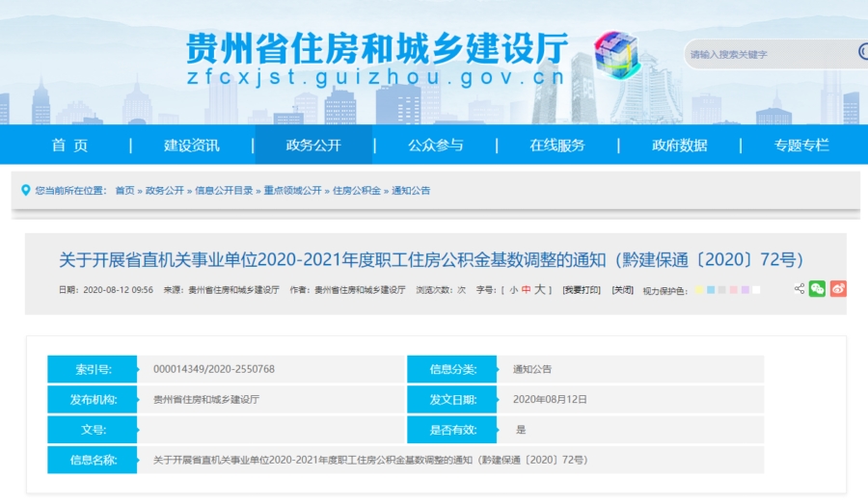The height and width of the screenshot is (504, 868).
Task: Choose the gray eye-protection color
Action: [x=721, y=290]
